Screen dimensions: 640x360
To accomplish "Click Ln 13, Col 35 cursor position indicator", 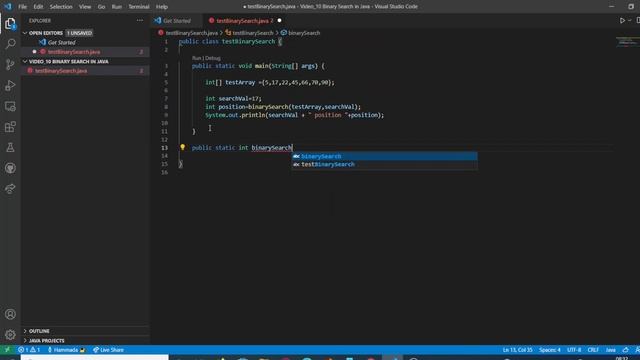I will pyautogui.click(x=517, y=350).
